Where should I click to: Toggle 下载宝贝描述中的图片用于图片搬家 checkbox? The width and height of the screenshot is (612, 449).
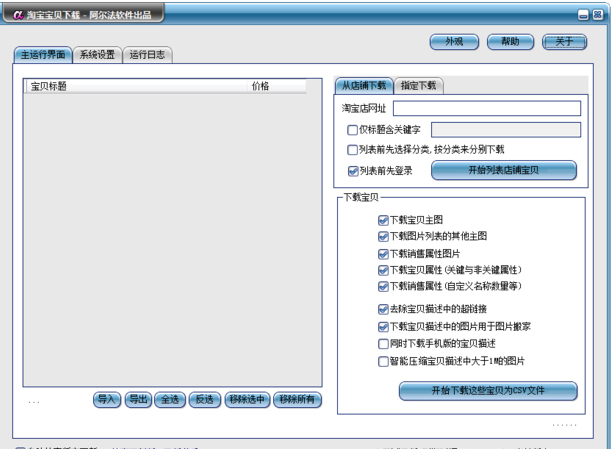pos(383,327)
